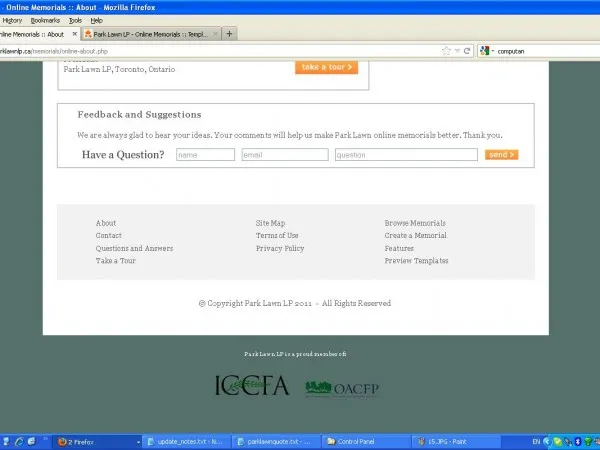This screenshot has width=600, height=450.
Task: Switch to Park Lawn LP Templates tab
Action: pos(148,33)
